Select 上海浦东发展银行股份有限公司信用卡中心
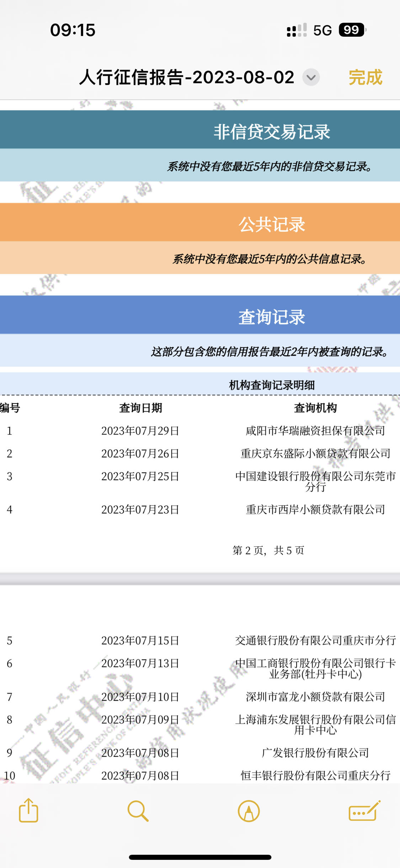This screenshot has height=868, width=400. (x=315, y=725)
